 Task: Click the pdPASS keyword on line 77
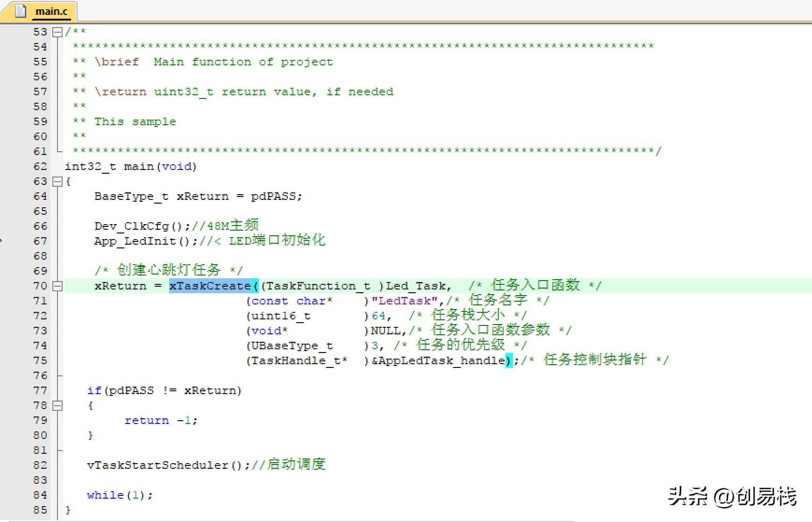tap(131, 390)
